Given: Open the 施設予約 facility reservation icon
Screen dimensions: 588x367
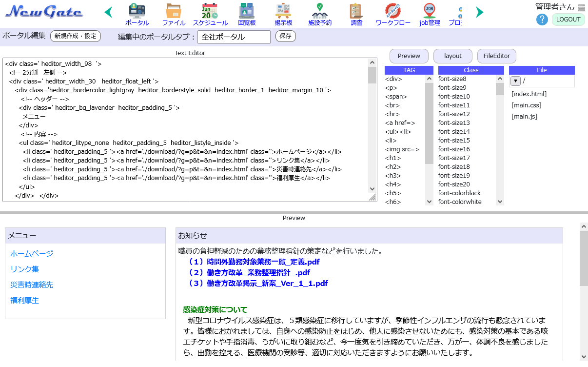Looking at the screenshot, I should (x=320, y=11).
